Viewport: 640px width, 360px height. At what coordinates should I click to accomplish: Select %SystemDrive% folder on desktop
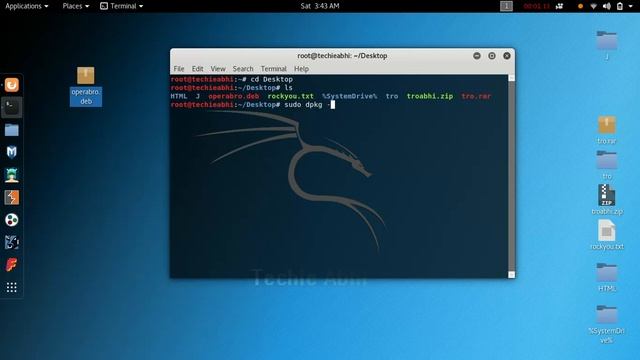607,324
